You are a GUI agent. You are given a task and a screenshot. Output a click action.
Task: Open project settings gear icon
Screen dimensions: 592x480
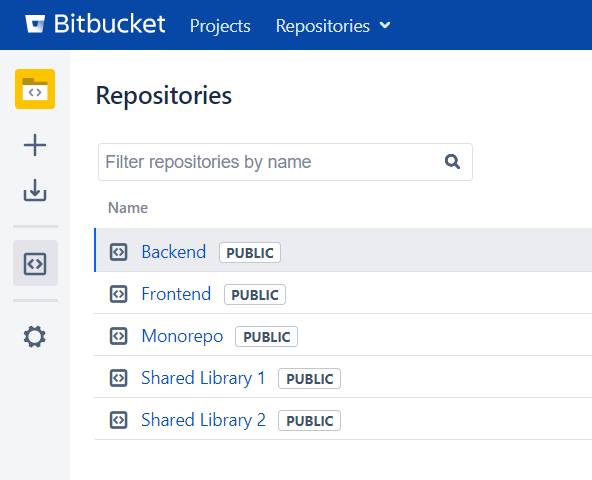(35, 336)
